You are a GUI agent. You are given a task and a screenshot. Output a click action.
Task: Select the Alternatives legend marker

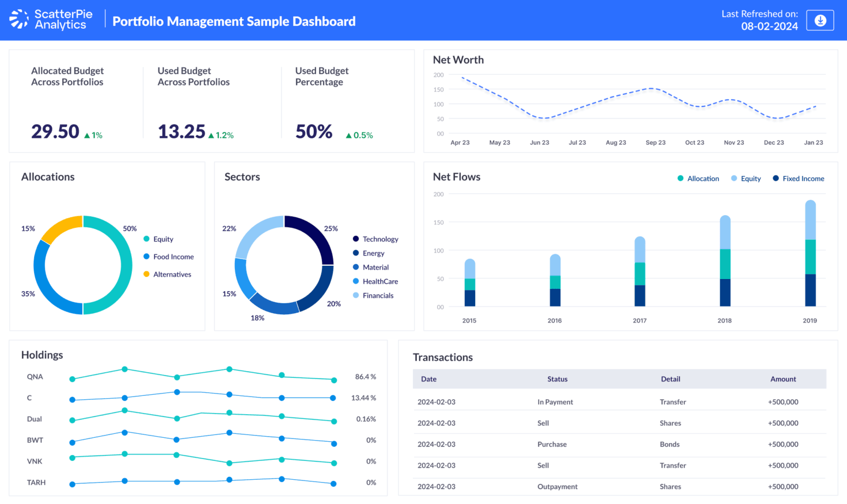[x=145, y=274]
